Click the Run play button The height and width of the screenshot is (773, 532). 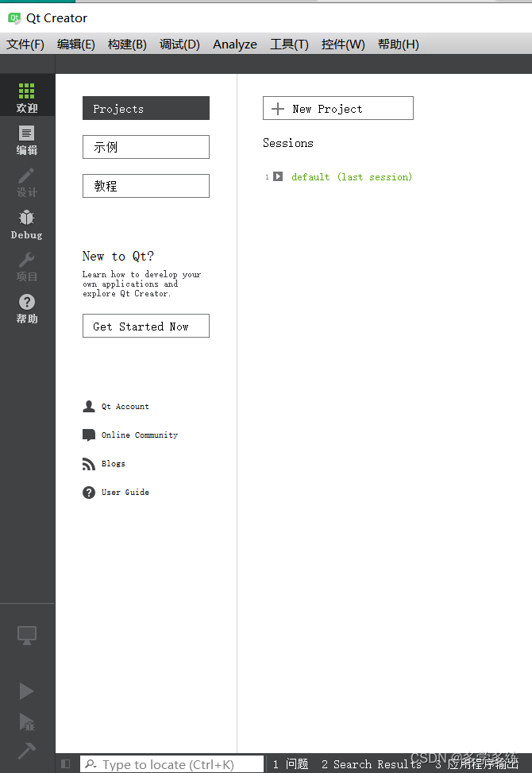click(x=27, y=691)
